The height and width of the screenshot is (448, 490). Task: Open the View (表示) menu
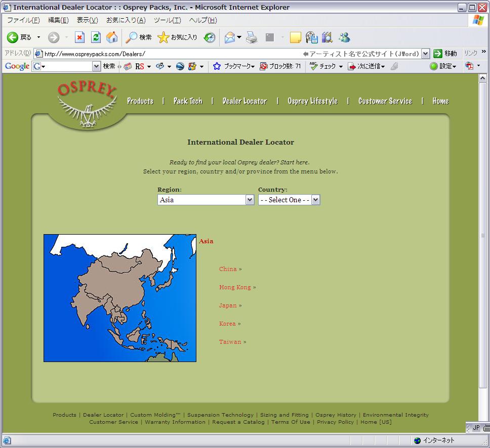point(88,20)
